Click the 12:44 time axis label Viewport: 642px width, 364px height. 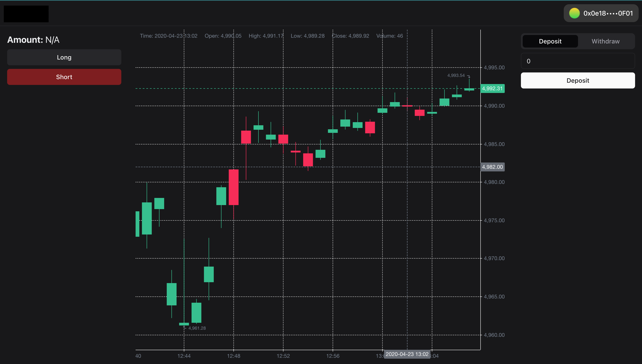coord(184,356)
